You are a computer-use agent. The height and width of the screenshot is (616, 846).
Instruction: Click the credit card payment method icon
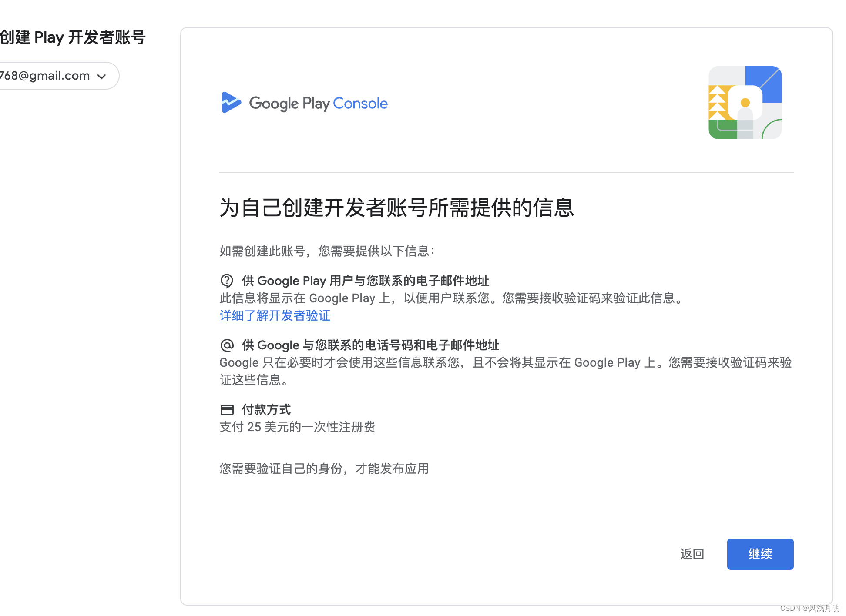pos(227,409)
